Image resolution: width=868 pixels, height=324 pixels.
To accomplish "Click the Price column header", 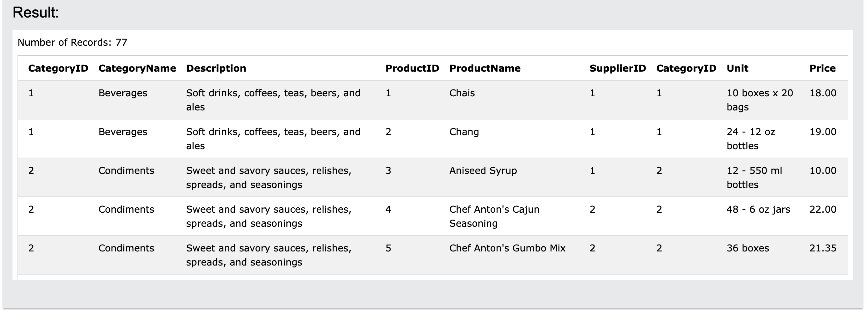I will tap(822, 68).
